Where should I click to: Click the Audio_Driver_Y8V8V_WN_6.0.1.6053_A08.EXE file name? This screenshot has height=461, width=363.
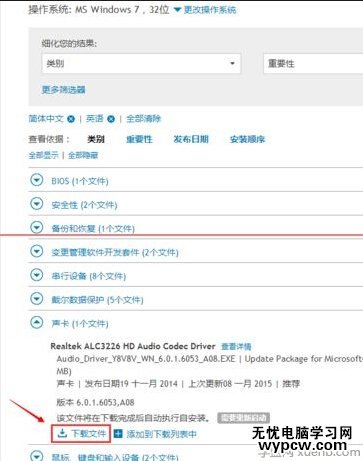[x=146, y=359]
